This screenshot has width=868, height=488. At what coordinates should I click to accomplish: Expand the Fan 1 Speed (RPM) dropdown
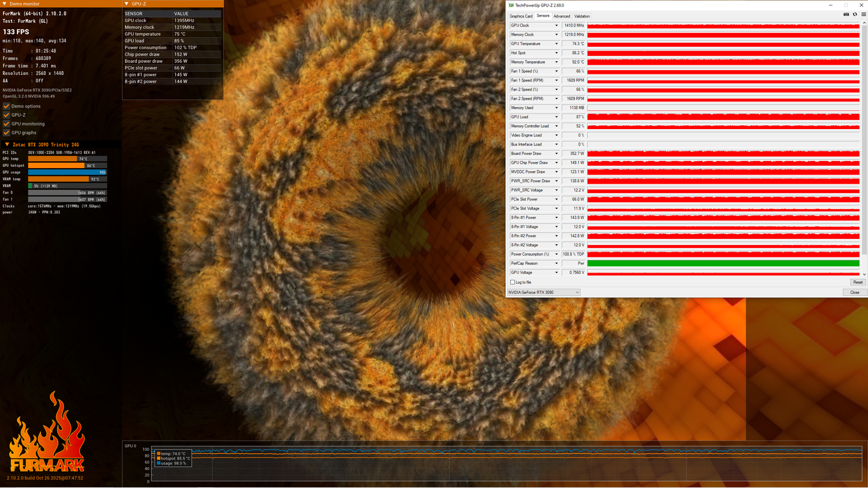coord(556,80)
